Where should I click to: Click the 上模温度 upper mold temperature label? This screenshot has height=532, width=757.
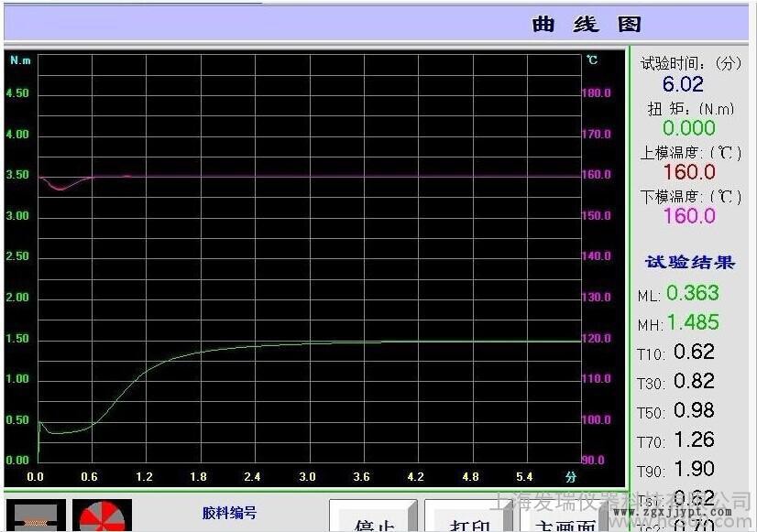point(691,153)
